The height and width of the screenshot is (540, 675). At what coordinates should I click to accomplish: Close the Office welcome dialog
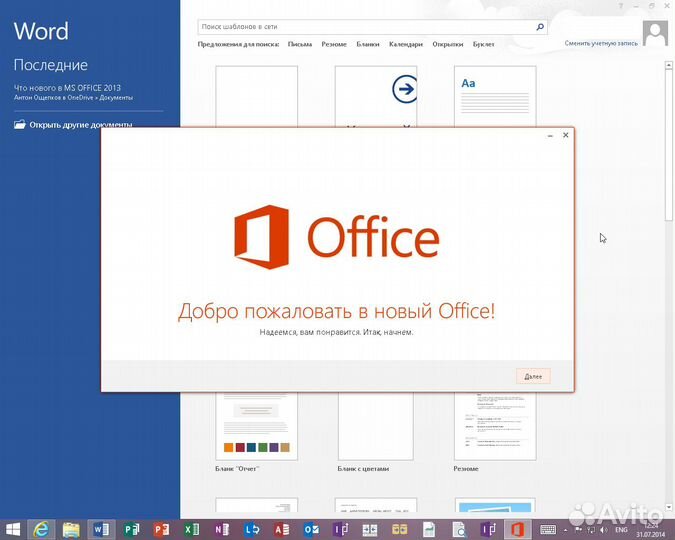566,135
